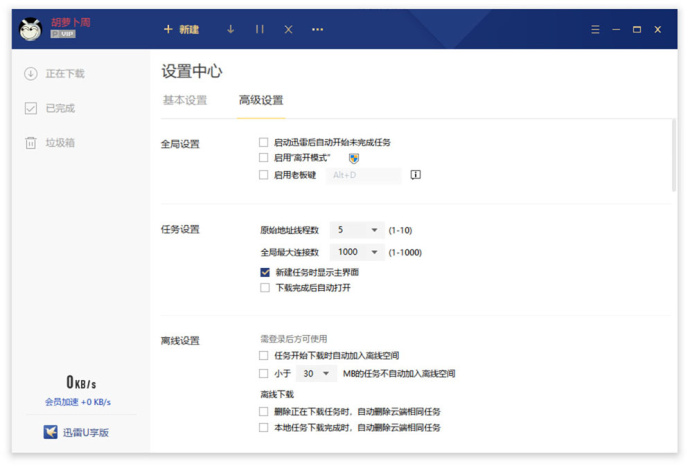Click the plus icon for new task

168,29
